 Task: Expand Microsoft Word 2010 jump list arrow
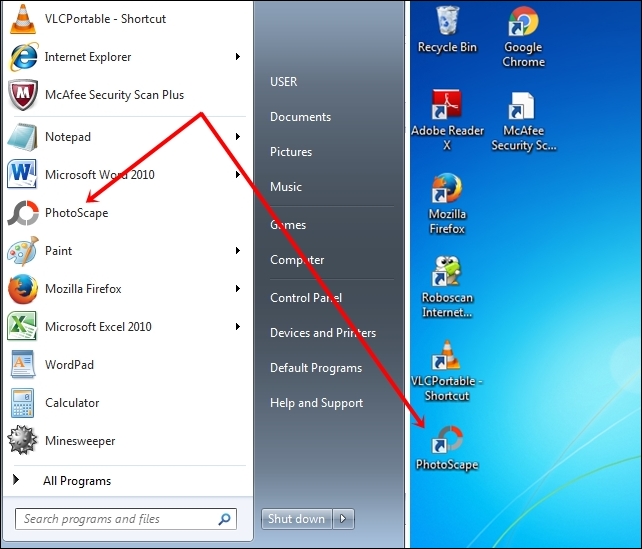click(x=237, y=175)
